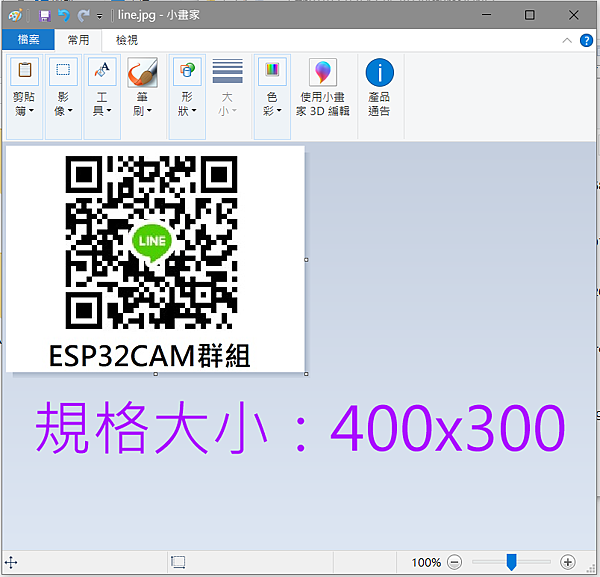The width and height of the screenshot is (600, 577).
Task: Click the LINE logo in the QR canvas
Action: point(152,242)
